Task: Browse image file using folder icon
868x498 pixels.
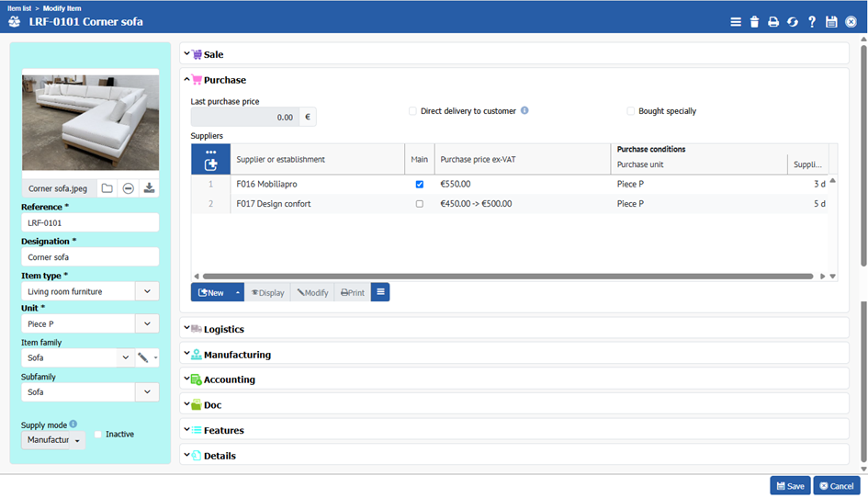Action: coord(107,188)
